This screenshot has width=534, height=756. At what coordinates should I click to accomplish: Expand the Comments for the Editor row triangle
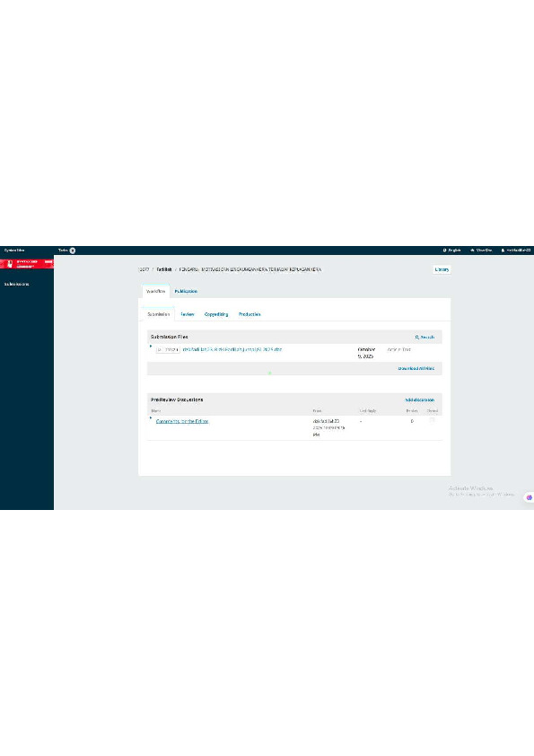[151, 418]
